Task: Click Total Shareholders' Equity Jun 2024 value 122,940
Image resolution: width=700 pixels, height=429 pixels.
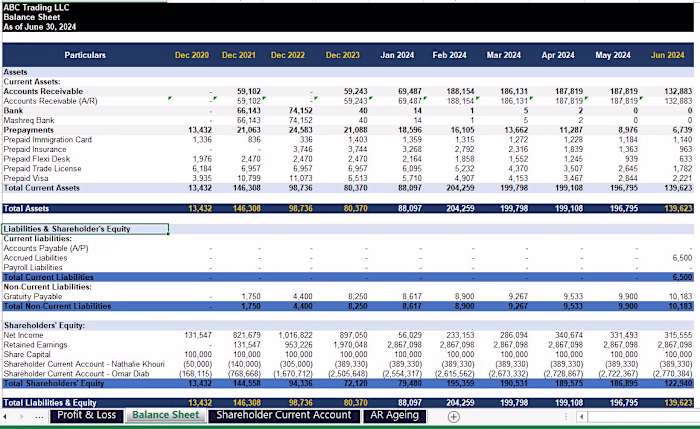Action: [678, 383]
